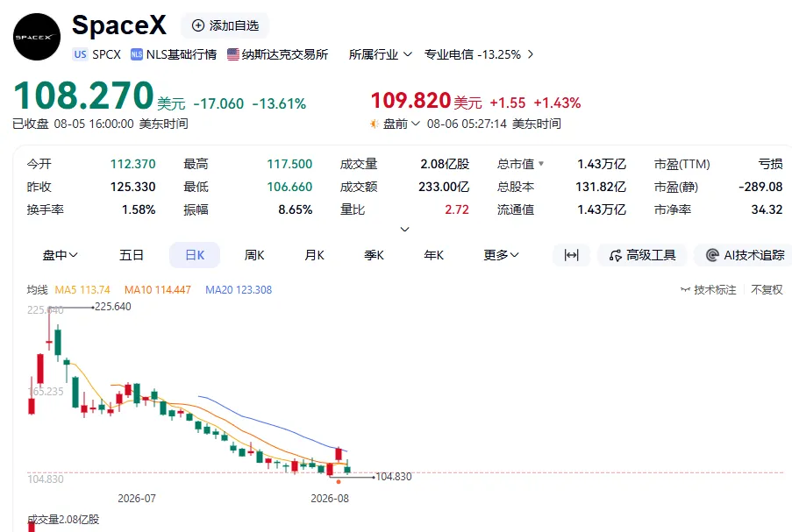Open the 更多 chart periods dropdown
The height and width of the screenshot is (532, 792).
[x=501, y=255]
